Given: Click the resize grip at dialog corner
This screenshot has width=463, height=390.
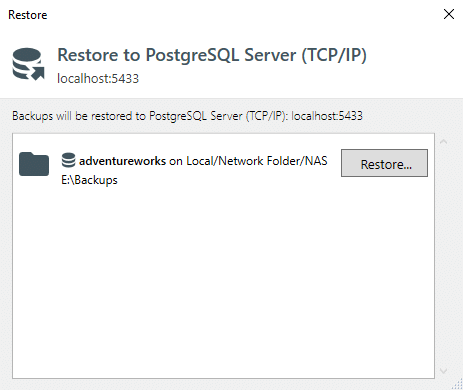Looking at the screenshot, I should click(x=457, y=384).
